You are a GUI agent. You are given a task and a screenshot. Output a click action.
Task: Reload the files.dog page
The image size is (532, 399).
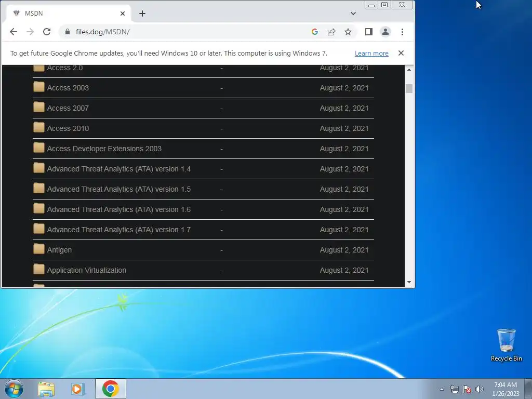(x=46, y=32)
